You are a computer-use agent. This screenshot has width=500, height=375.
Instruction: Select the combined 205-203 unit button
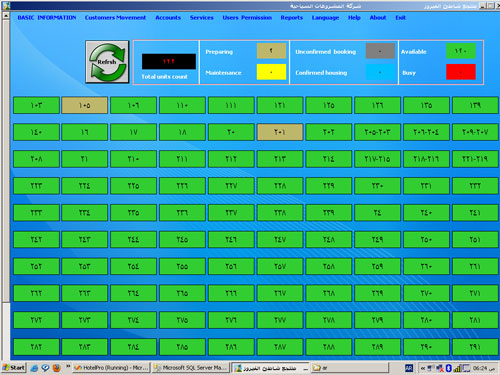tap(377, 132)
